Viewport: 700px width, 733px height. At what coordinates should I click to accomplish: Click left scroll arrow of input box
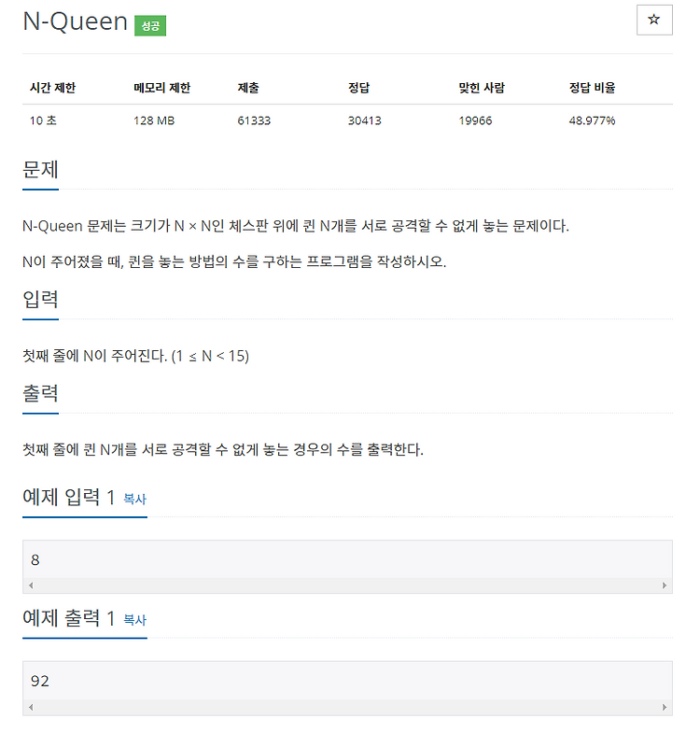point(31,585)
